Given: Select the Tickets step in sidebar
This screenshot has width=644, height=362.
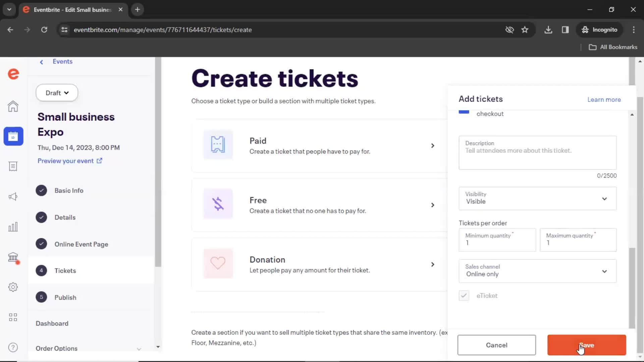Looking at the screenshot, I should point(65,270).
